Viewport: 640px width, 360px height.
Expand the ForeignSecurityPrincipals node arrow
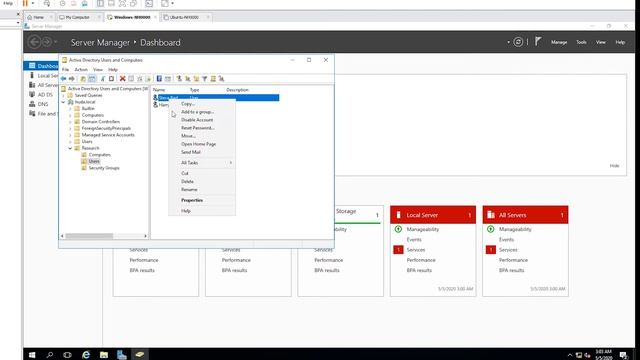click(70, 128)
